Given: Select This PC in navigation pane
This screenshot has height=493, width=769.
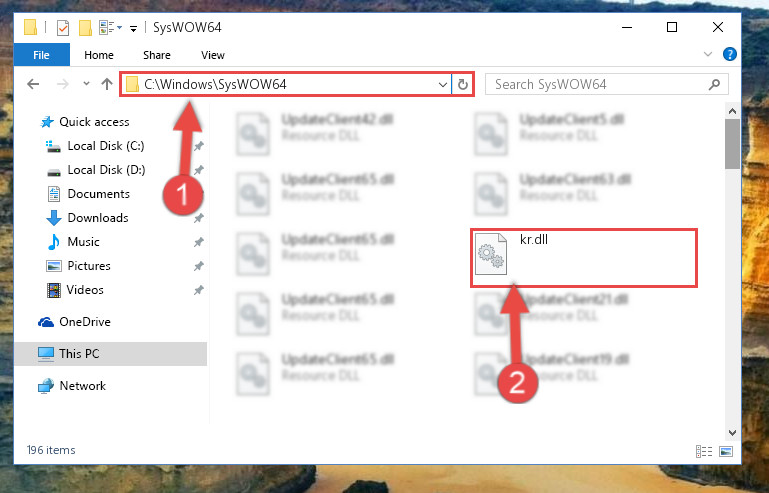Looking at the screenshot, I should point(110,354).
